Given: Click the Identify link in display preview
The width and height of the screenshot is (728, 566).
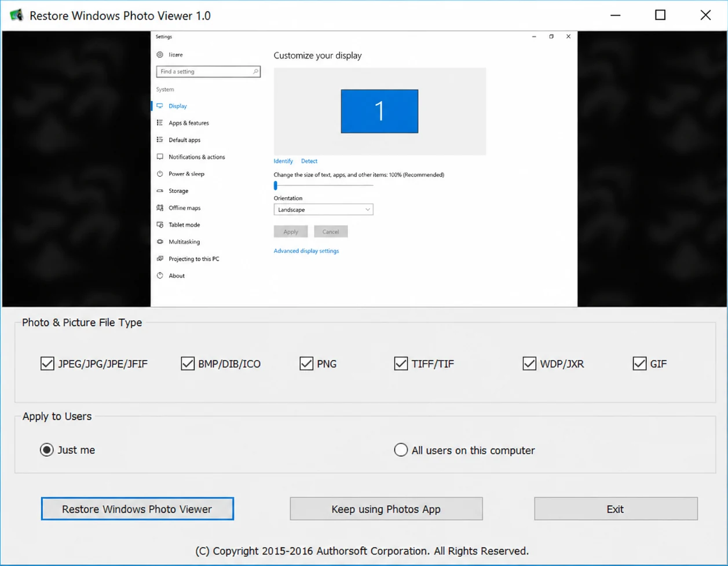Looking at the screenshot, I should coord(283,161).
